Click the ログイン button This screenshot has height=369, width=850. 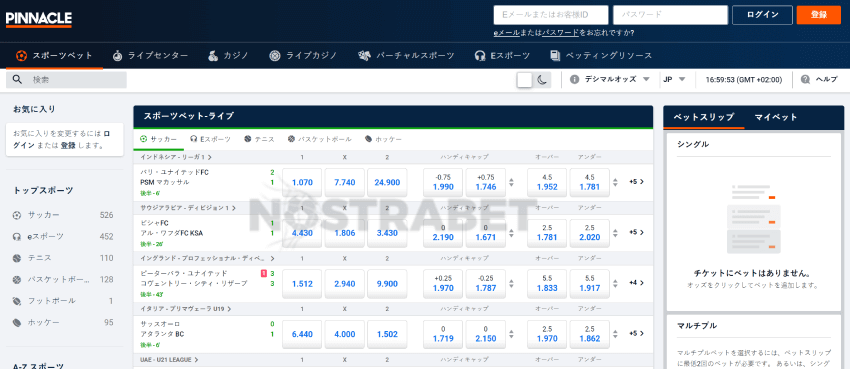(762, 15)
